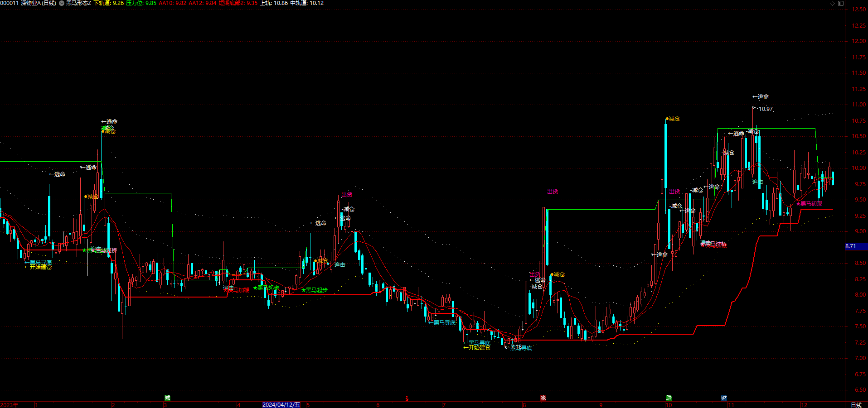
Task: Click the white 上轨: 10.86 value
Action: pyautogui.click(x=273, y=3)
